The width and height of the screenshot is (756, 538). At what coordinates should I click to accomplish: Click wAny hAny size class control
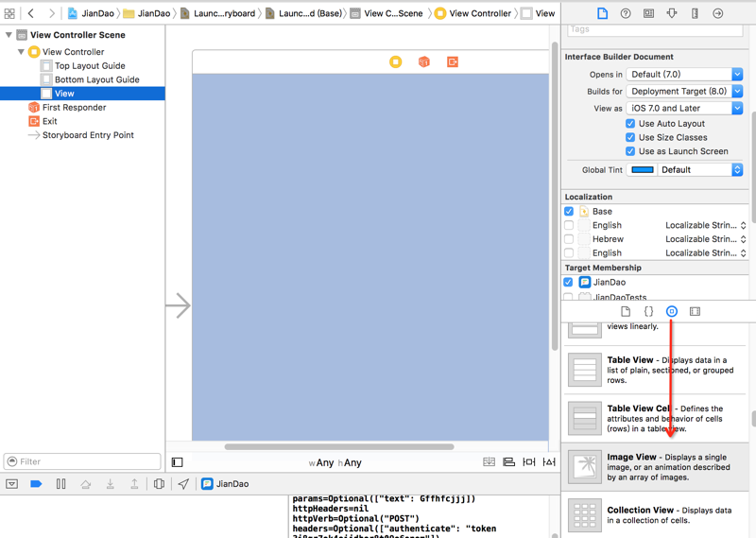click(335, 462)
